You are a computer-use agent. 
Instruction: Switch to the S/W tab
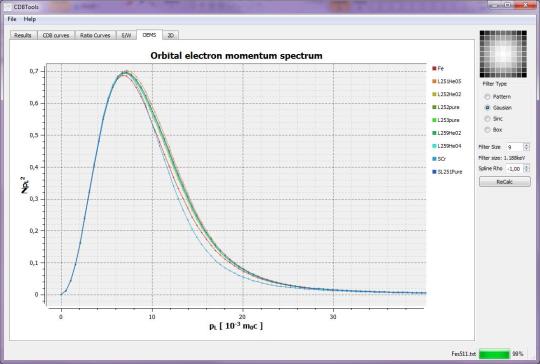(126, 35)
